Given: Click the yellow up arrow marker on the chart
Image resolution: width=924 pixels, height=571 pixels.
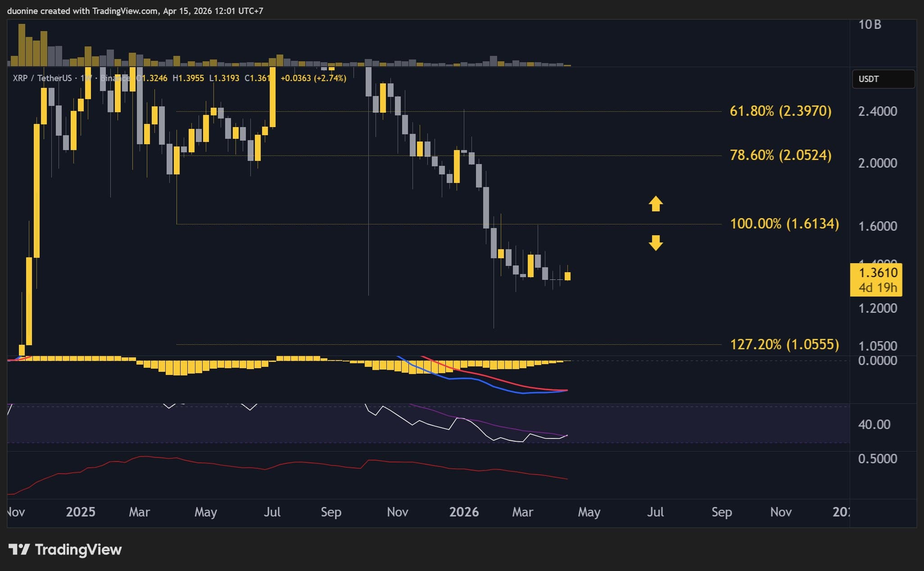Looking at the screenshot, I should (x=656, y=204).
